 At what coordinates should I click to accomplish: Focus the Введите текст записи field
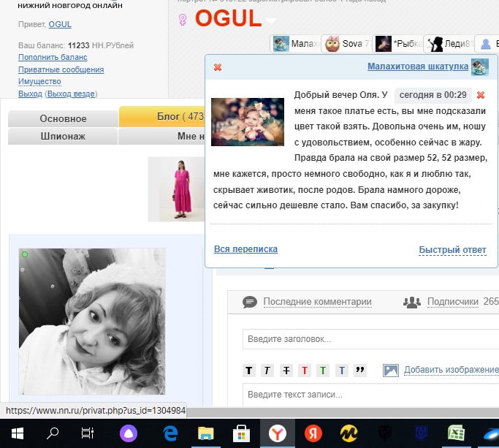370,395
